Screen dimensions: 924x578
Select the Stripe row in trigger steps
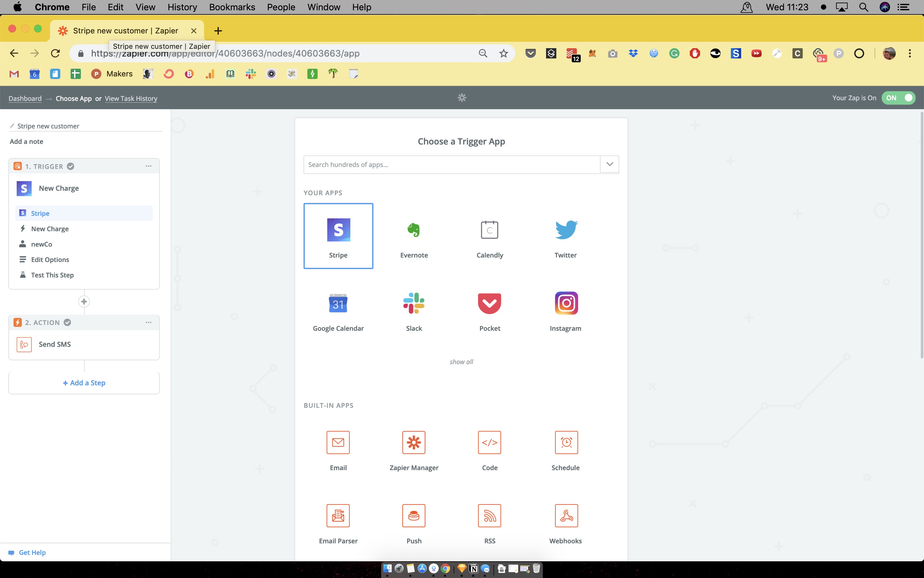(84, 213)
